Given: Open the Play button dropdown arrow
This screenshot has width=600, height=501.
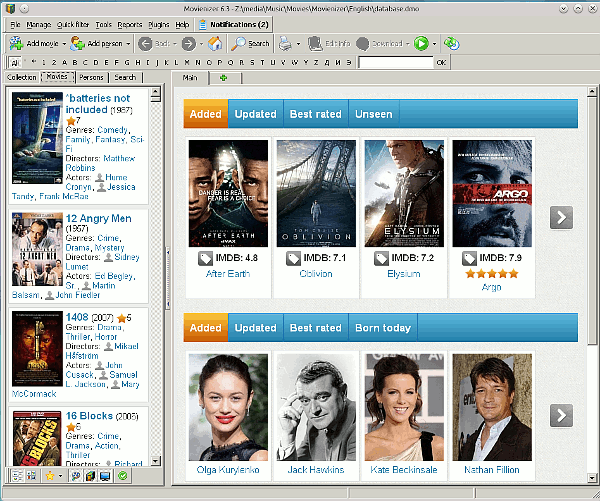Looking at the screenshot, I should 434,44.
